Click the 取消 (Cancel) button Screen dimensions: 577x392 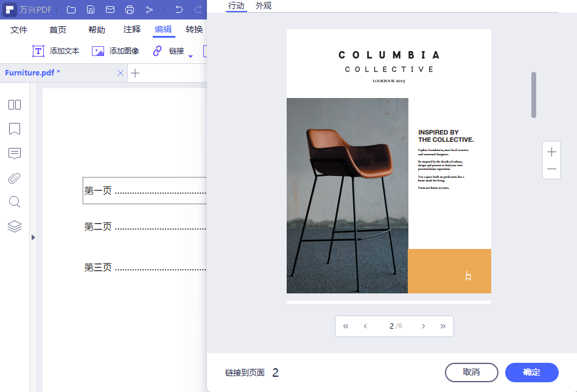(x=471, y=373)
